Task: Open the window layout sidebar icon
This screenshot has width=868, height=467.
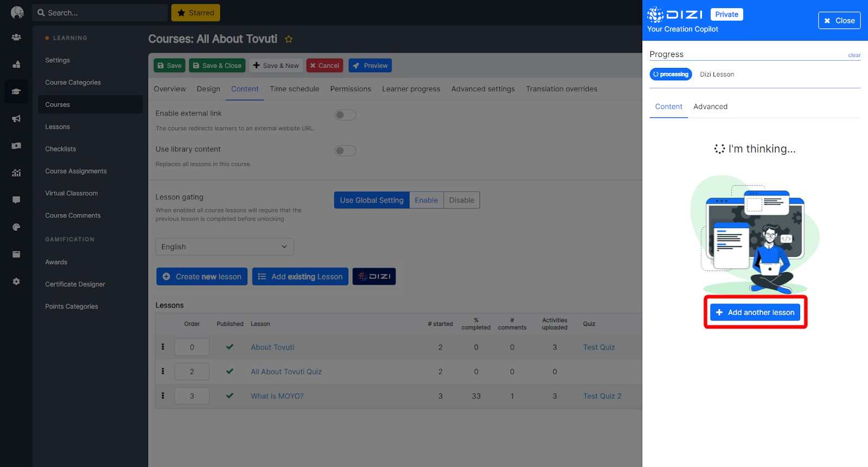Action: pyautogui.click(x=16, y=254)
